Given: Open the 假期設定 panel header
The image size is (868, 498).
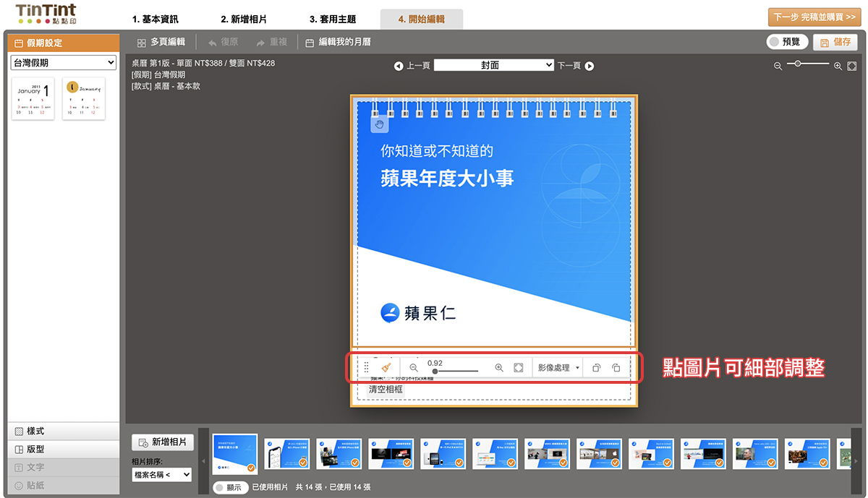Looking at the screenshot, I should pos(63,43).
